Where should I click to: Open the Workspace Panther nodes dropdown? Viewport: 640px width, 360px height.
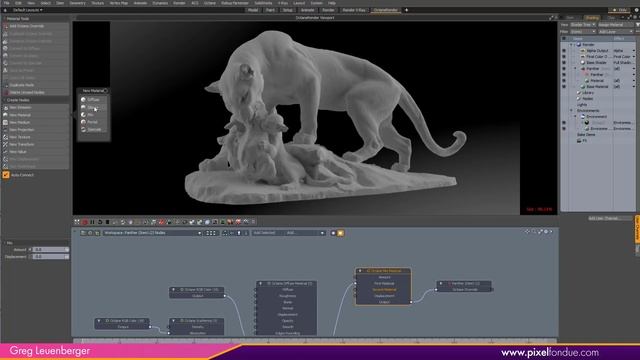click(x=152, y=233)
